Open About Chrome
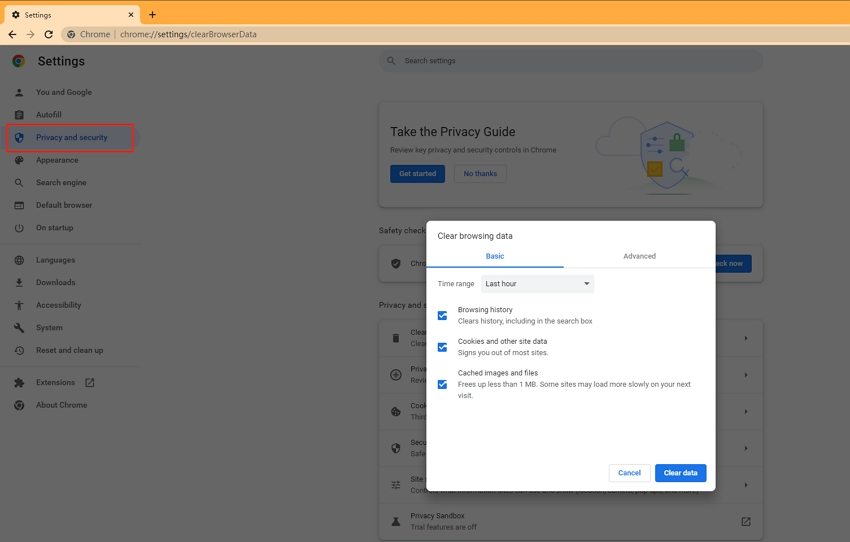This screenshot has height=542, width=850. [x=61, y=405]
